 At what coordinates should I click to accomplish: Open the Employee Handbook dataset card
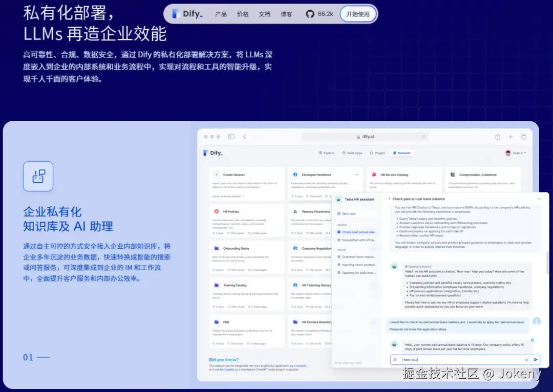(325, 184)
